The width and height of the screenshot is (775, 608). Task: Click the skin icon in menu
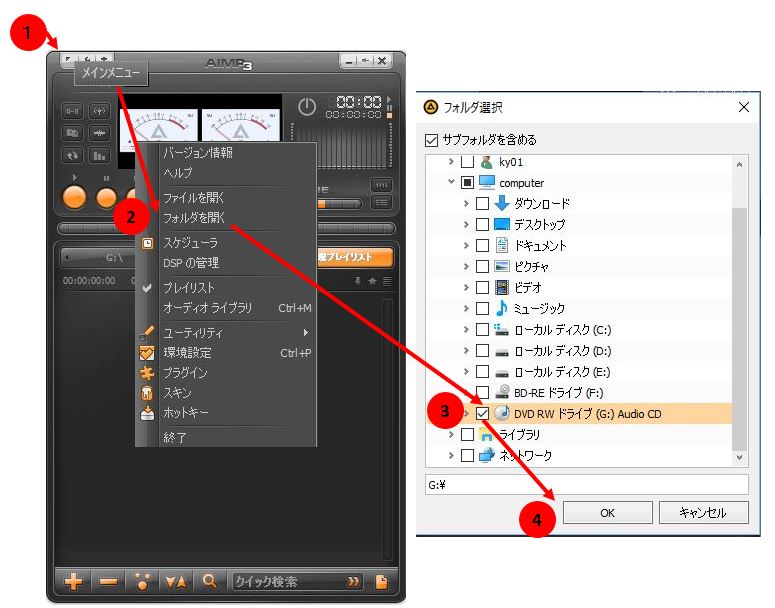(147, 393)
